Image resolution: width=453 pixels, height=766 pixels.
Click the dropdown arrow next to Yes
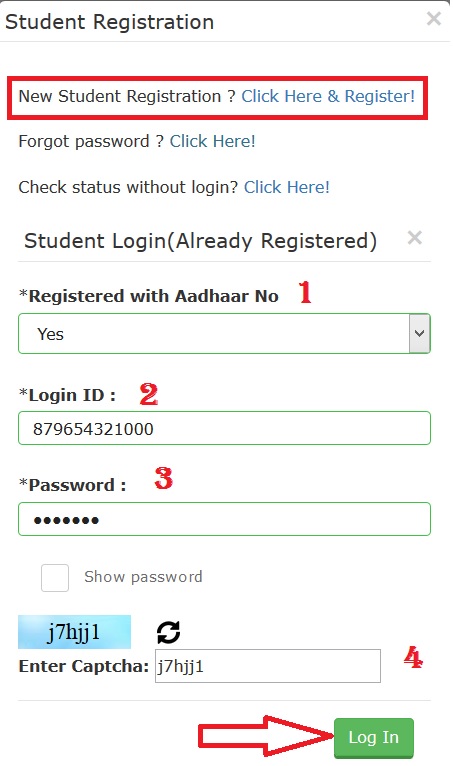click(419, 334)
